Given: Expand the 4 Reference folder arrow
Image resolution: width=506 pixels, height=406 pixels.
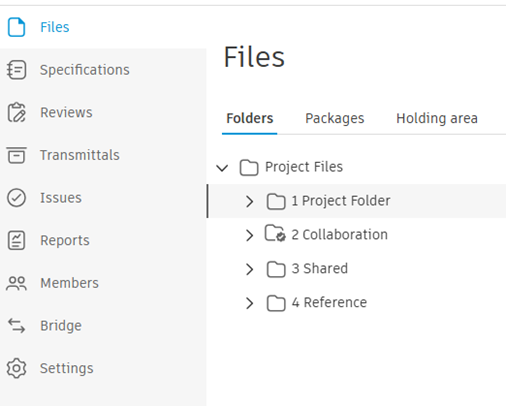Looking at the screenshot, I should coord(249,303).
